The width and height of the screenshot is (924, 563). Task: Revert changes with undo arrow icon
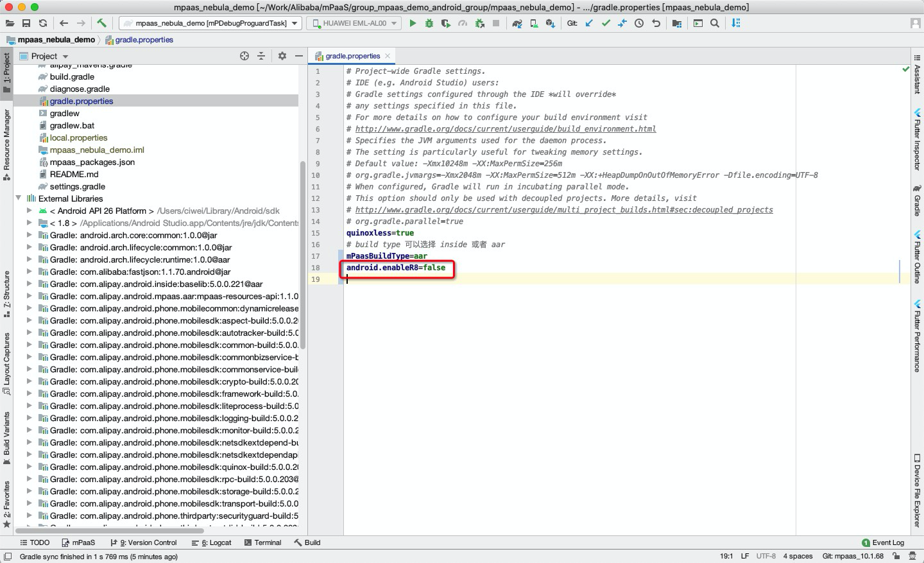656,23
